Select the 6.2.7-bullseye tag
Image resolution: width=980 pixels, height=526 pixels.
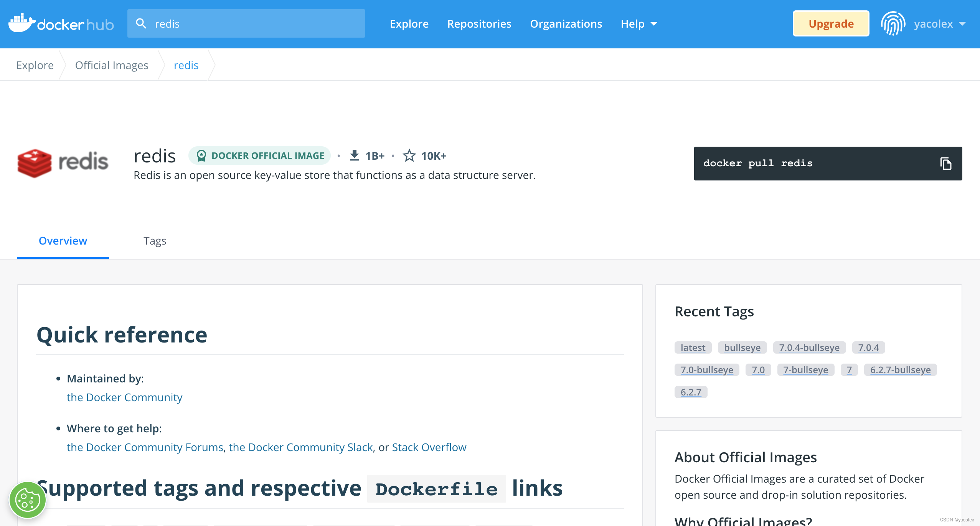coord(901,370)
